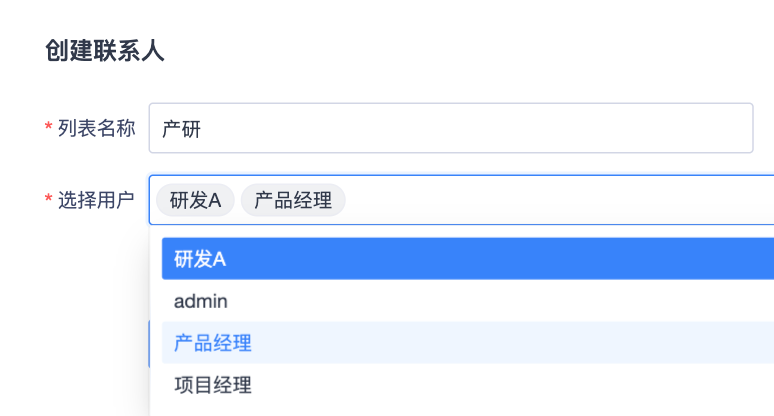Click the 列表名称 field label
Screen dimensions: 774x416
(96, 128)
